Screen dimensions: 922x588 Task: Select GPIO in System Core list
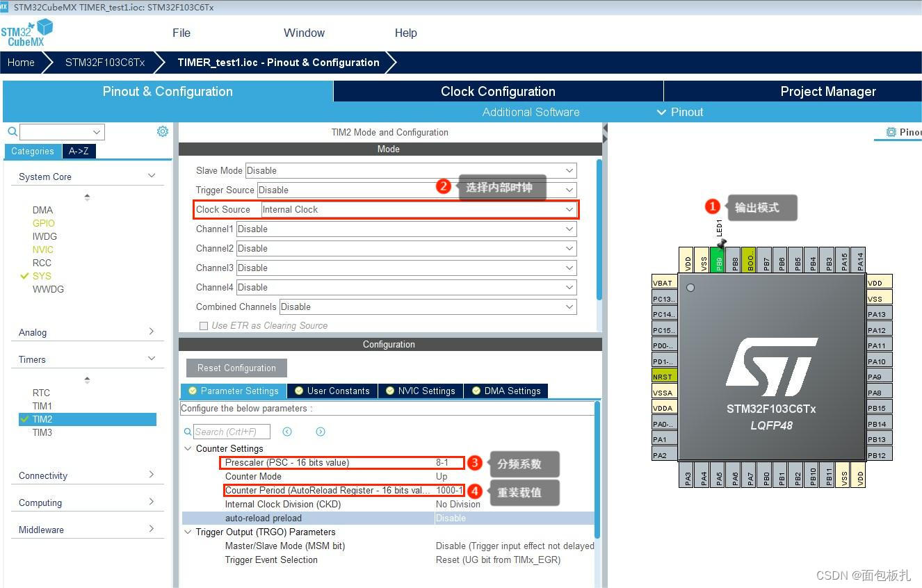tap(43, 223)
